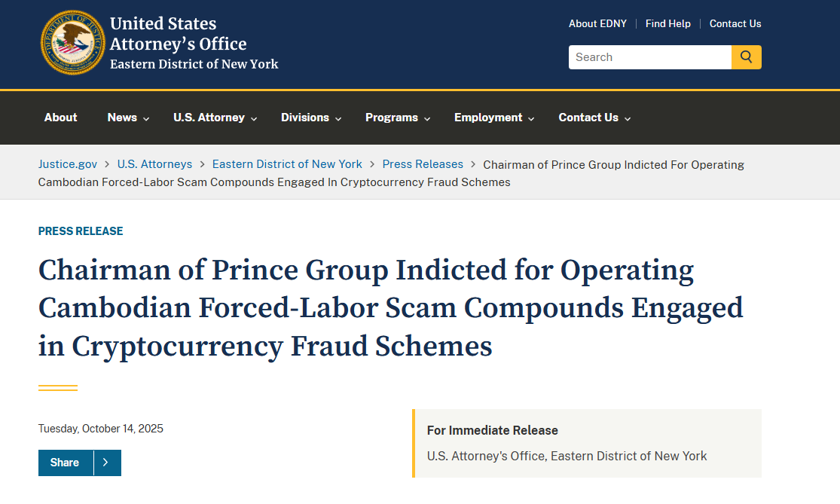Click into the Search input field
This screenshot has height=504, width=840.
(649, 57)
